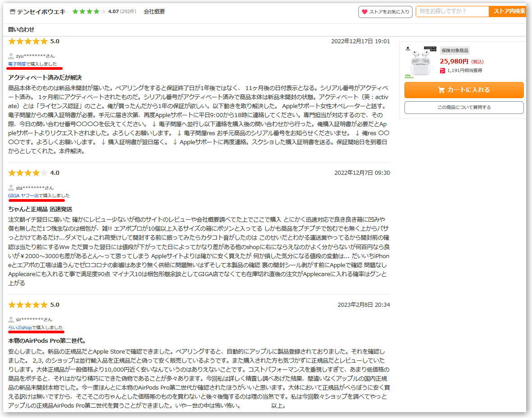Image resolution: width=532 pixels, height=418 pixels.
Task: Click the (税込) tax-included label
Action: 477,62
